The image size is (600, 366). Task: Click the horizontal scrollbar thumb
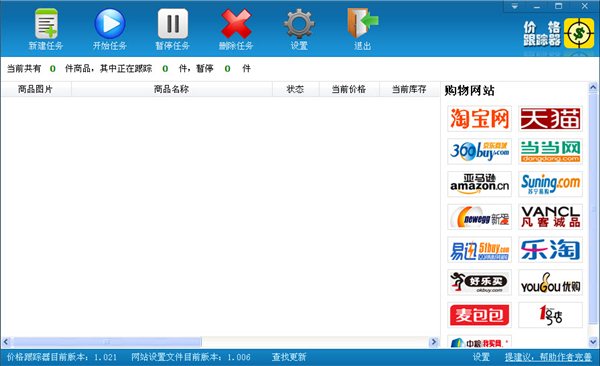tap(108, 342)
